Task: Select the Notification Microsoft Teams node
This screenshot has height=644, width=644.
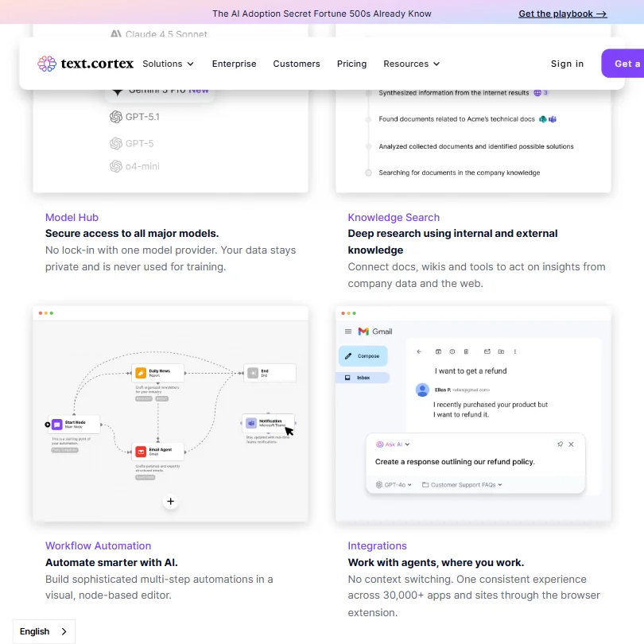Action: [268, 423]
